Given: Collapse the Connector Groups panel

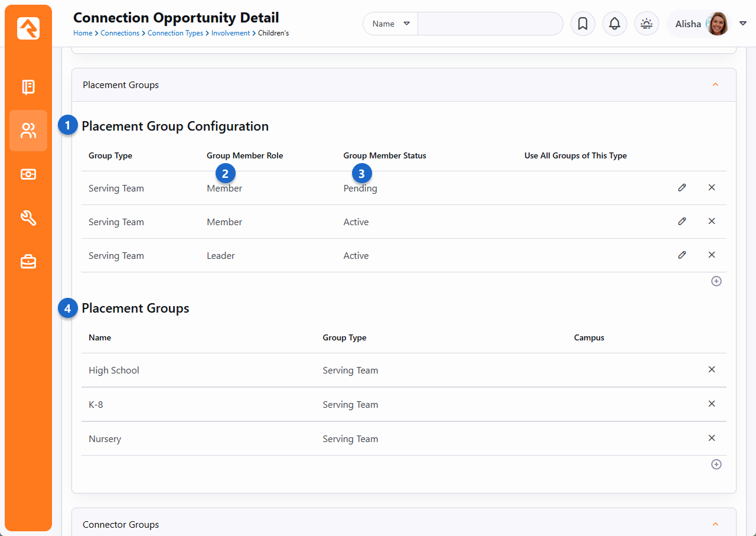Looking at the screenshot, I should (715, 524).
